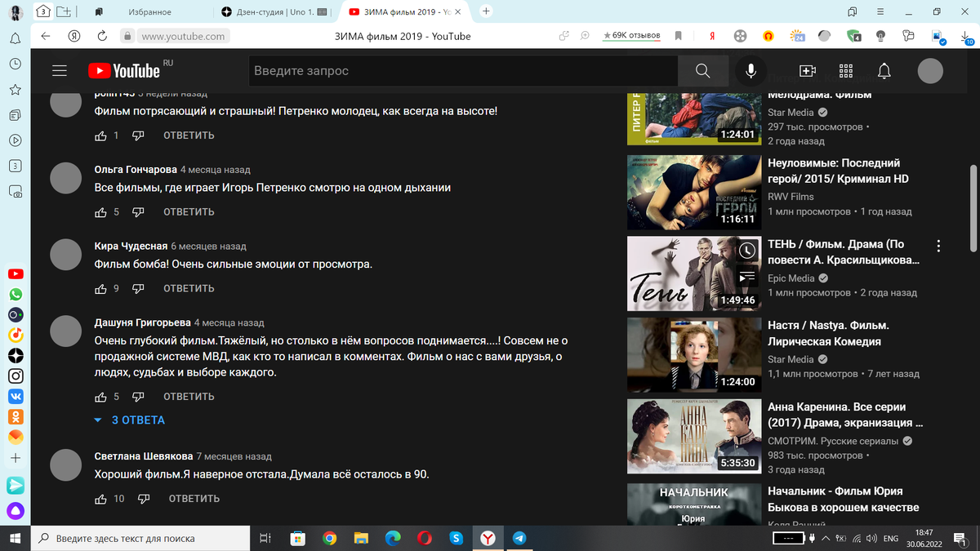980x551 pixels.
Task: Open the Create video camera icon
Action: tap(808, 71)
